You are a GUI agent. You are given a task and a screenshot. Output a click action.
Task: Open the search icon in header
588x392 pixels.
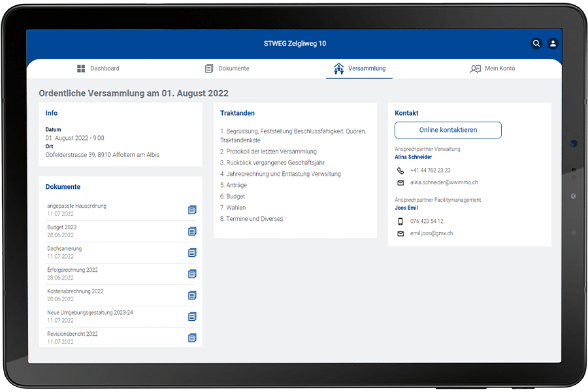536,44
